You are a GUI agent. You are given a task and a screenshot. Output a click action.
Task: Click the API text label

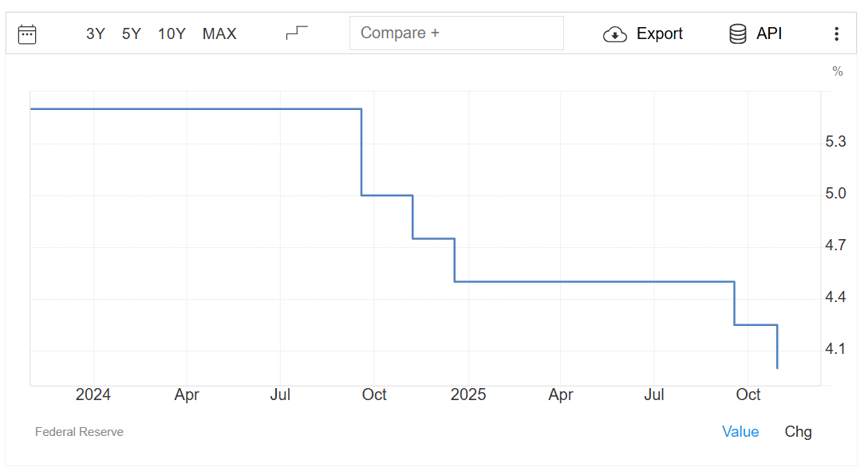(x=769, y=33)
